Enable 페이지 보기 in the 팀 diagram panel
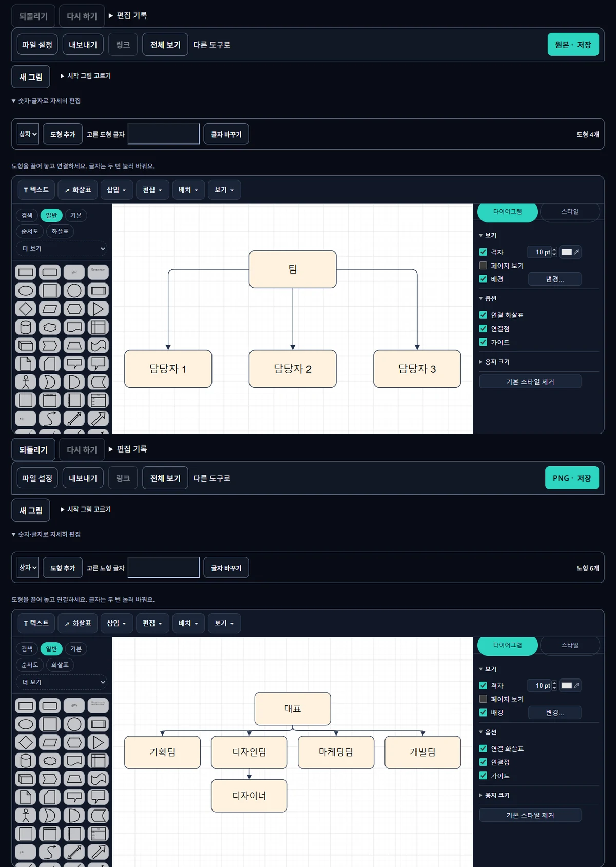The width and height of the screenshot is (616, 867). pos(483,266)
